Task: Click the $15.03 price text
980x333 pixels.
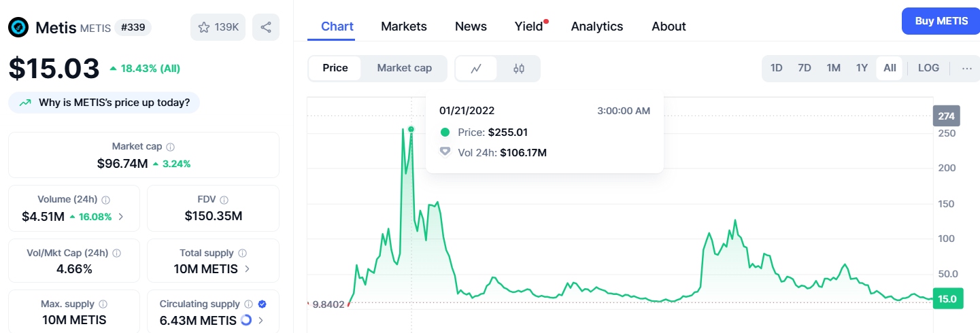Action: tap(54, 68)
